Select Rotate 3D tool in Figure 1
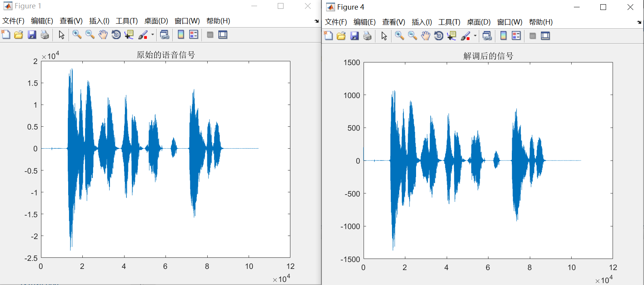 click(x=116, y=35)
